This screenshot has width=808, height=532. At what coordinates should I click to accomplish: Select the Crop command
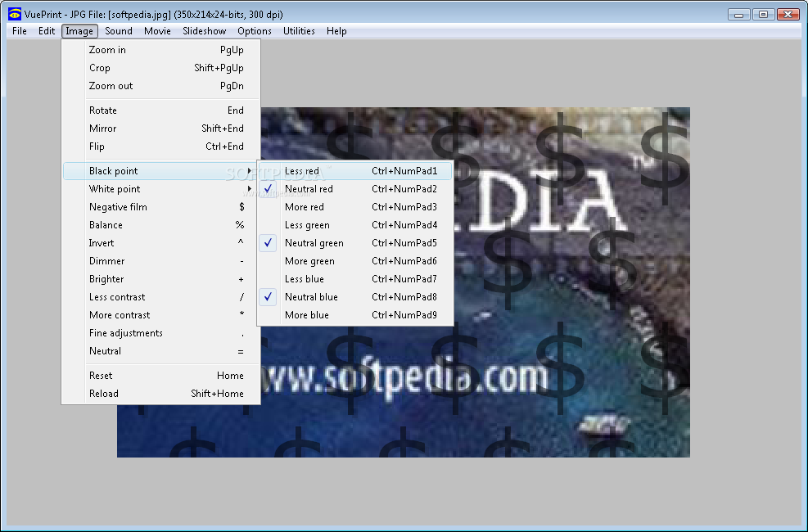tap(160, 68)
